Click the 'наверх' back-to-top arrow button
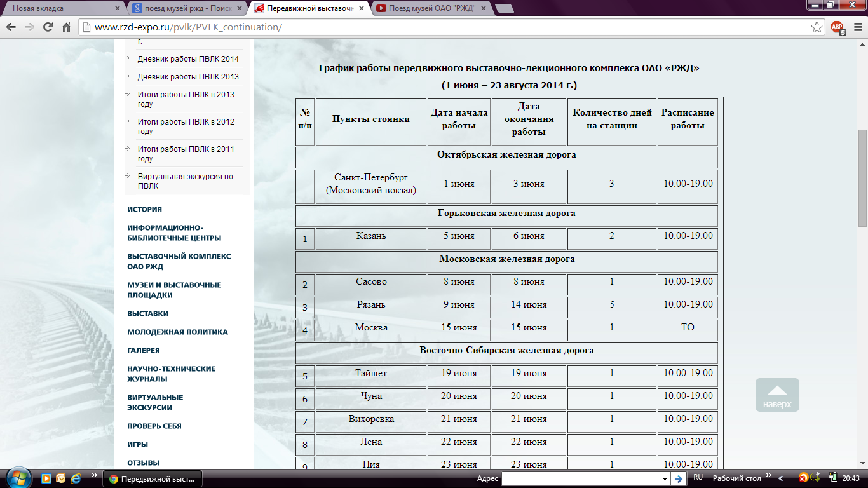This screenshot has height=488, width=868. click(777, 395)
